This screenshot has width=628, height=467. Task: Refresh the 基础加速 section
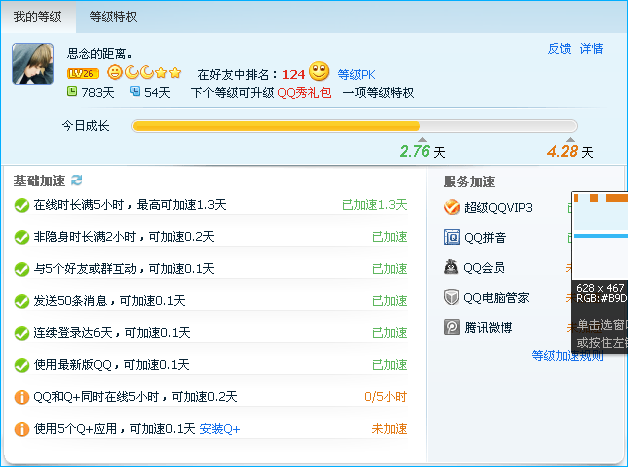76,180
